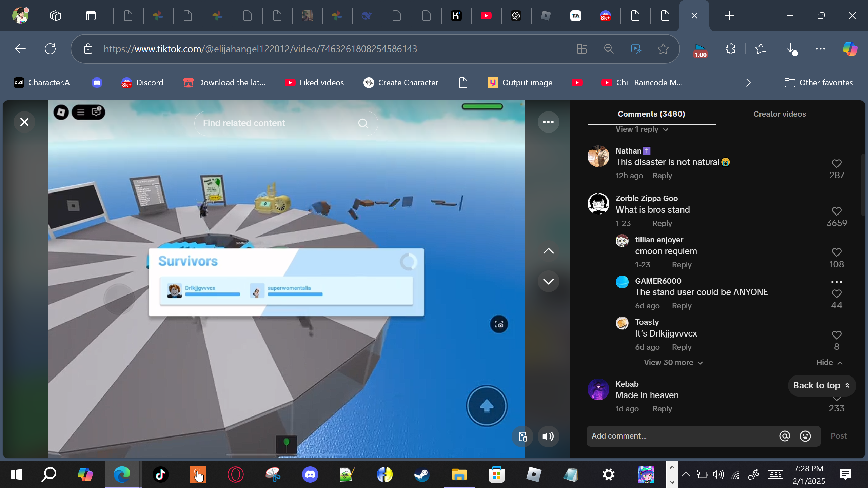Click Back to top button

pyautogui.click(x=821, y=386)
